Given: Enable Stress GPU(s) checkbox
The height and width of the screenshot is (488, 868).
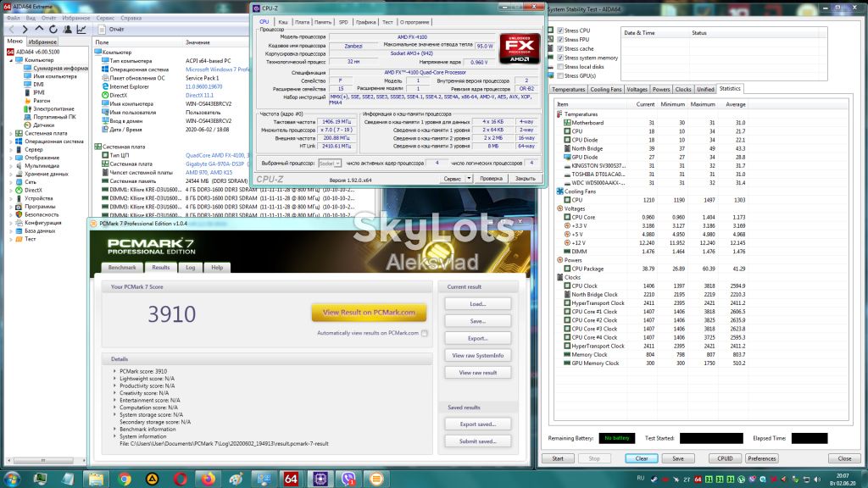Looking at the screenshot, I should [560, 75].
